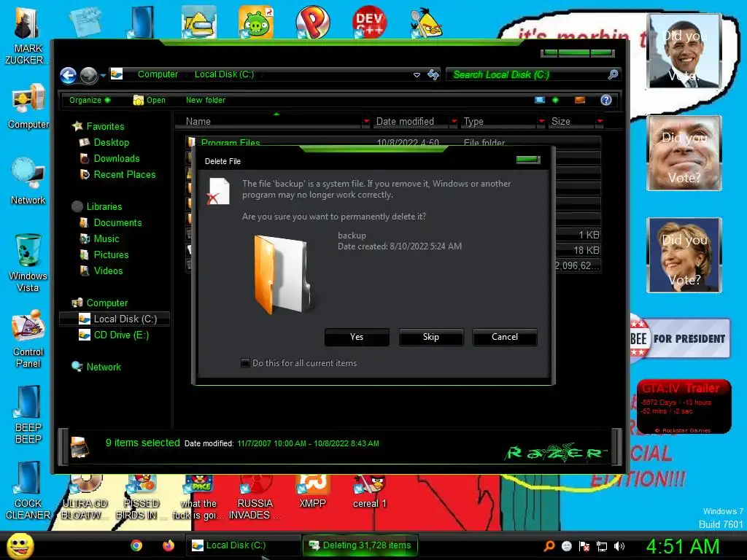Click the Forward arrow in Explorer
Screen dimensions: 747x560
pyautogui.click(x=88, y=75)
